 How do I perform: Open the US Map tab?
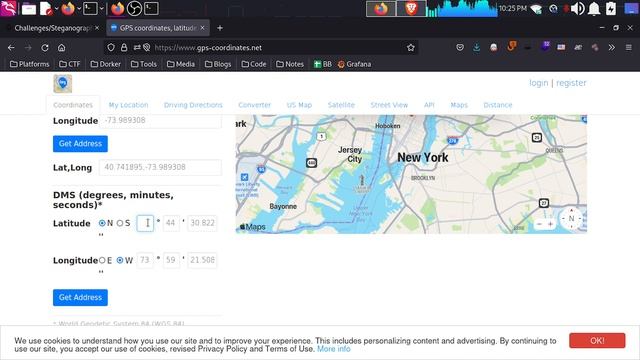[x=299, y=105]
